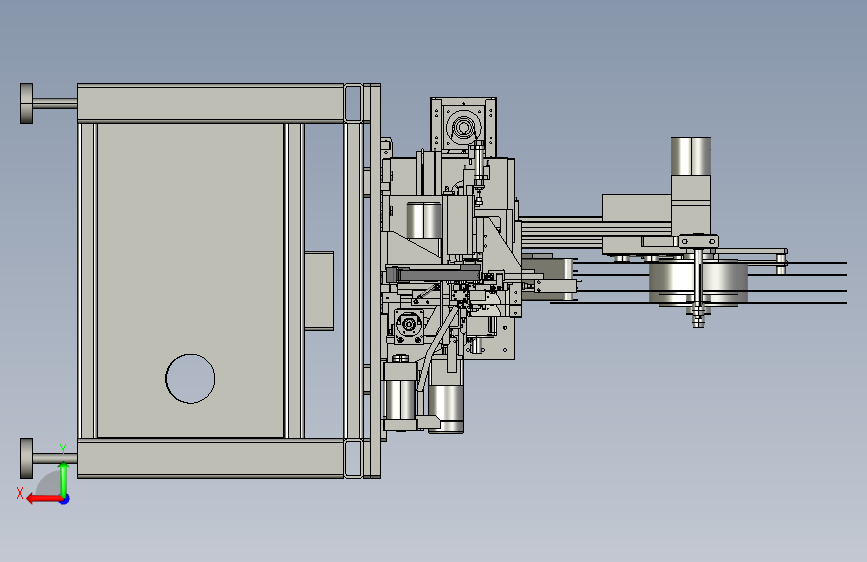Select the small rectangular block beside the panel
Image resolution: width=867 pixels, height=562 pixels.
click(x=319, y=291)
